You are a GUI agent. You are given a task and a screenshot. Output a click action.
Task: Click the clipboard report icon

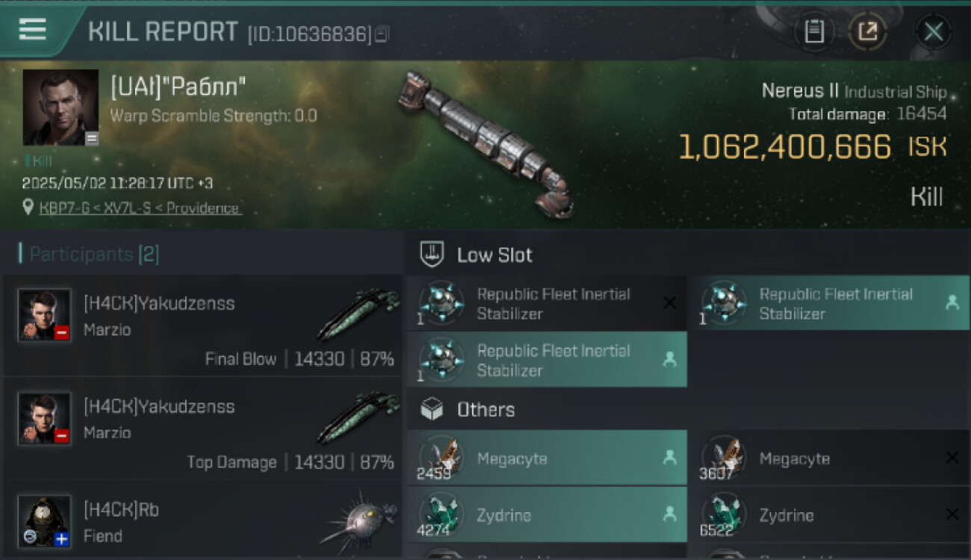coord(813,31)
